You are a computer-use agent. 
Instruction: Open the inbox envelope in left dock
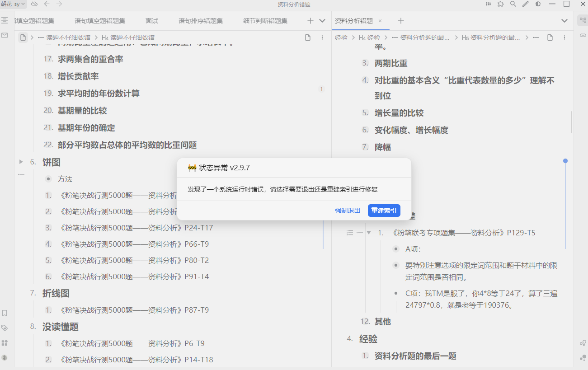5,35
